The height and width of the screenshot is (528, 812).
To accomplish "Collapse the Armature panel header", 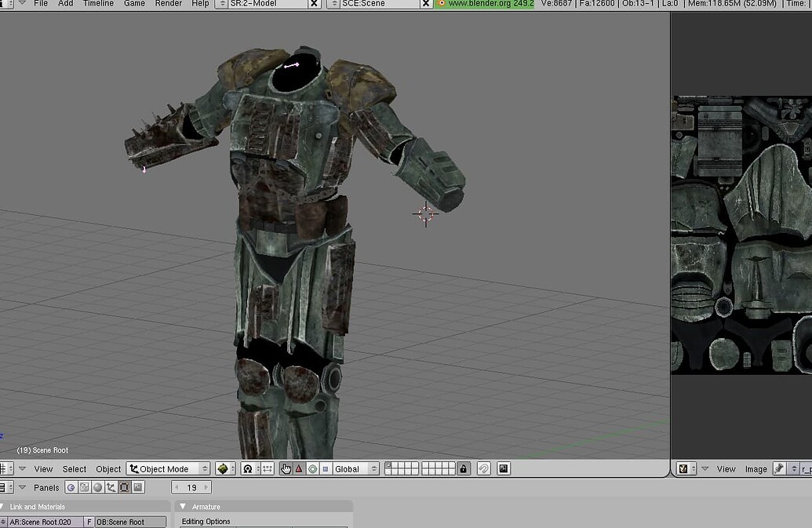I will (x=184, y=505).
